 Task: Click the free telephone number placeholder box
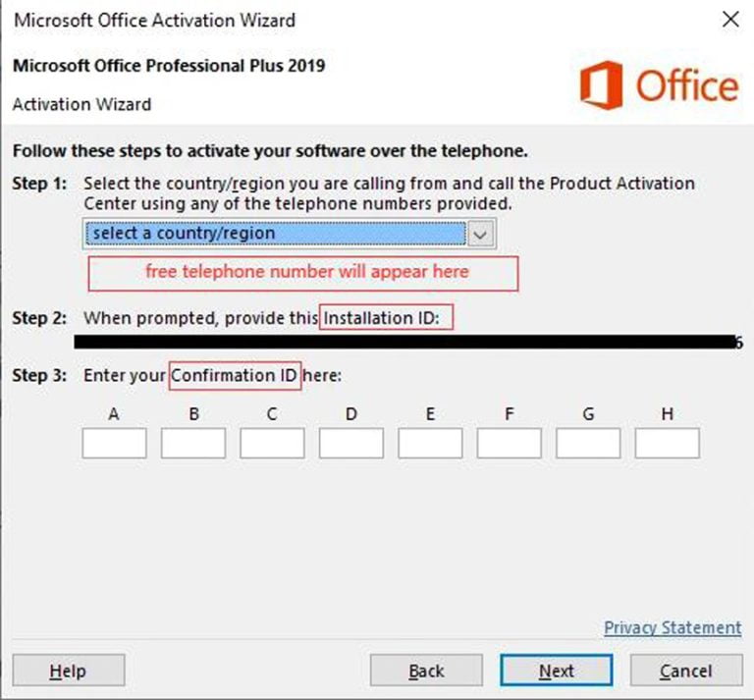click(x=303, y=273)
